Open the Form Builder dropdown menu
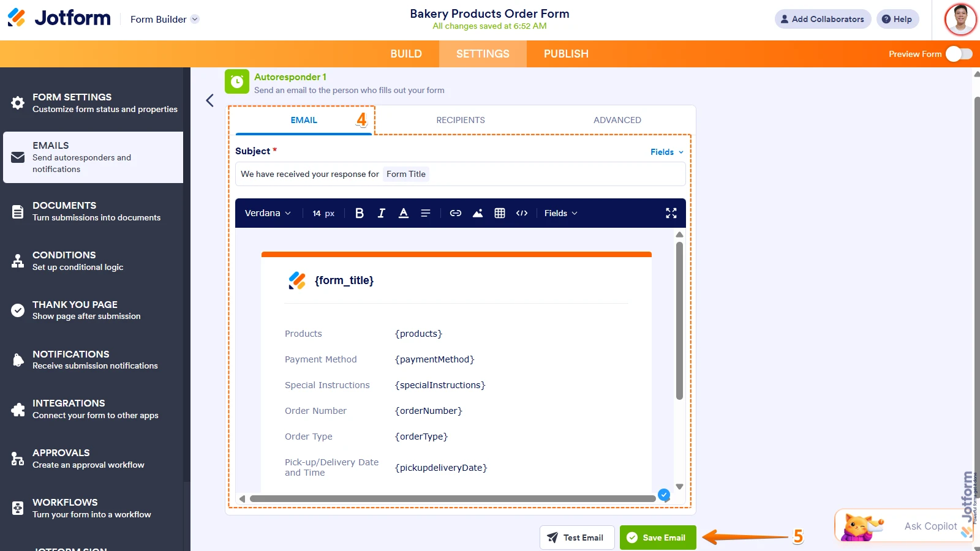 [x=164, y=19]
